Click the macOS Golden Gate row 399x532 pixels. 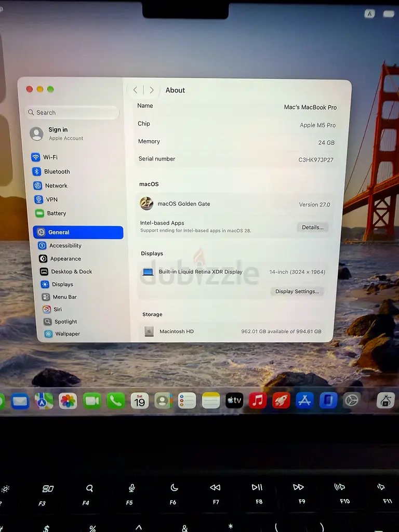click(235, 204)
